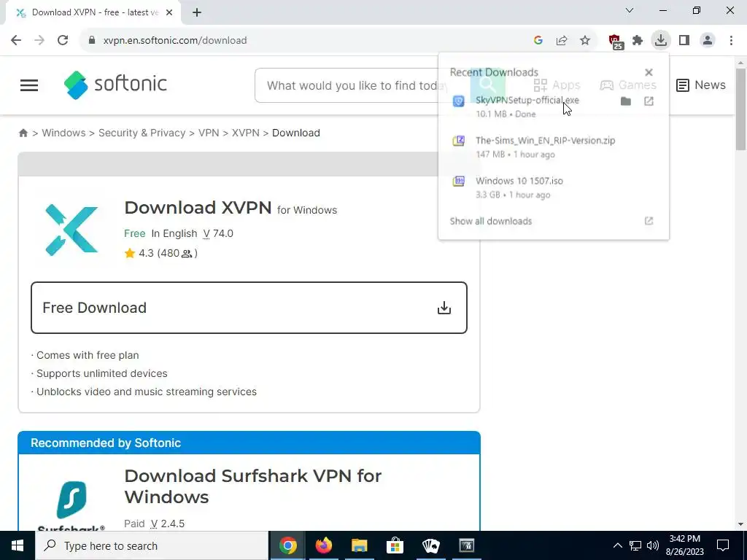Open Firefox from the taskbar
Screen dimensions: 747x560
323,545
